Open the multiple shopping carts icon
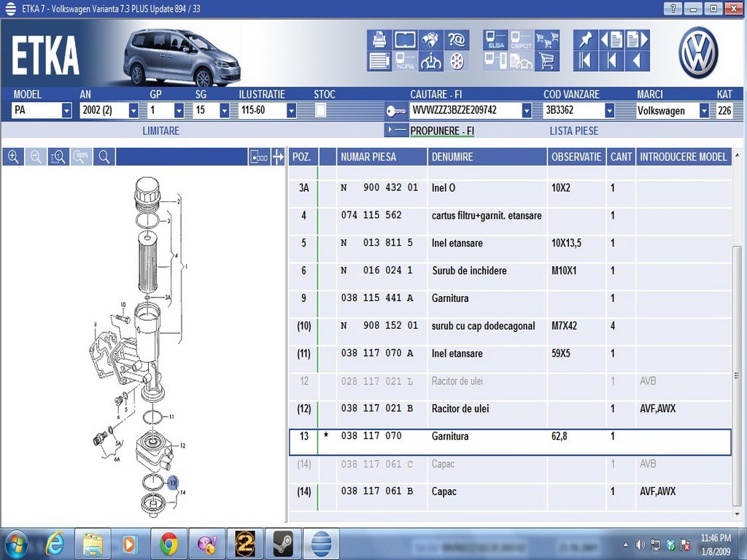 coord(547,39)
